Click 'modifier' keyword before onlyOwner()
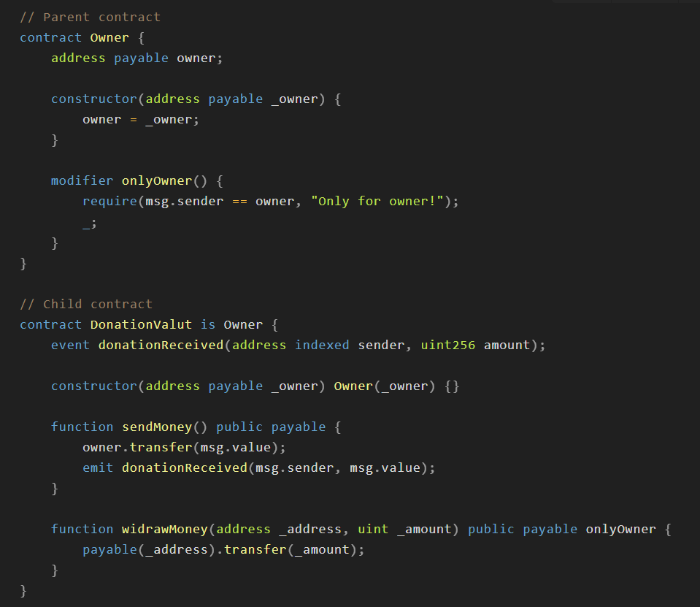The width and height of the screenshot is (700, 607). pyautogui.click(x=82, y=180)
